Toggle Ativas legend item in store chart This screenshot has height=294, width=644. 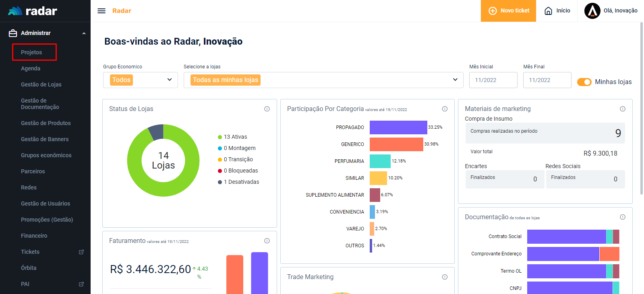pos(235,137)
